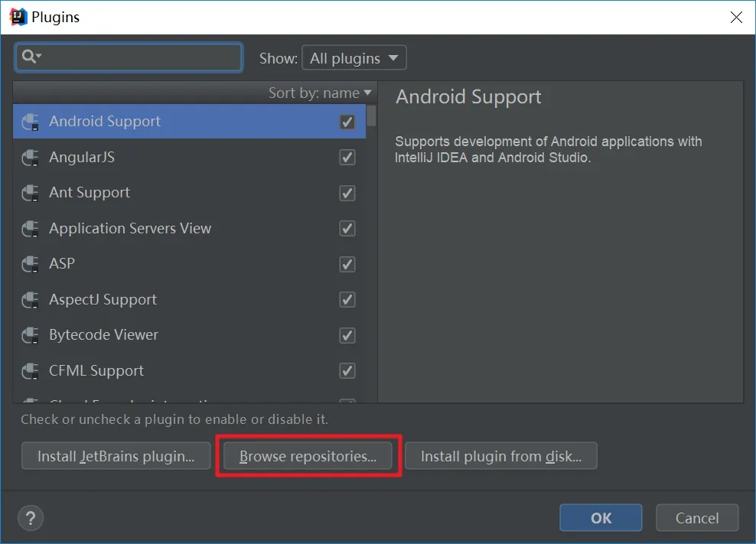Select the Bytecode Viewer row

click(189, 335)
